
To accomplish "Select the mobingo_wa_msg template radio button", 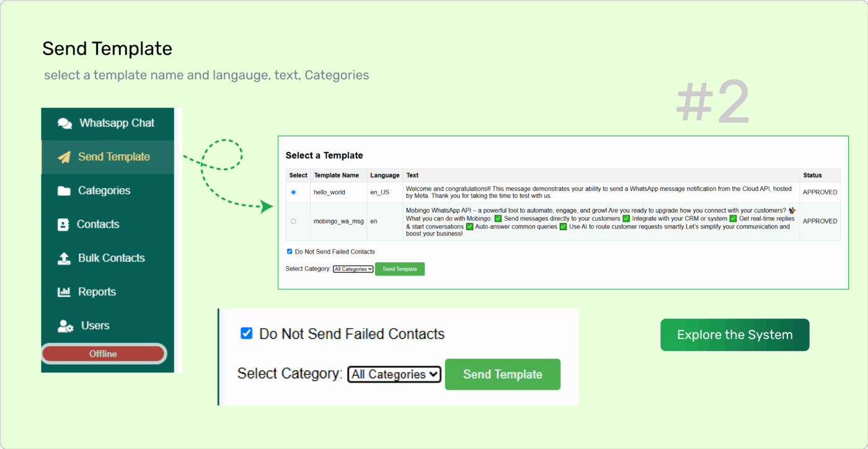I will (x=293, y=221).
